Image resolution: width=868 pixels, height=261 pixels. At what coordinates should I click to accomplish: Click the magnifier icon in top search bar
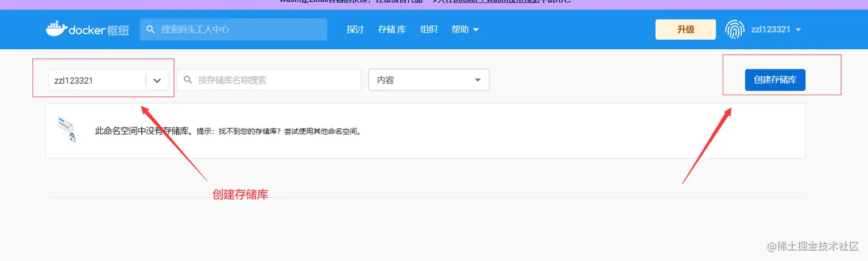tap(150, 29)
